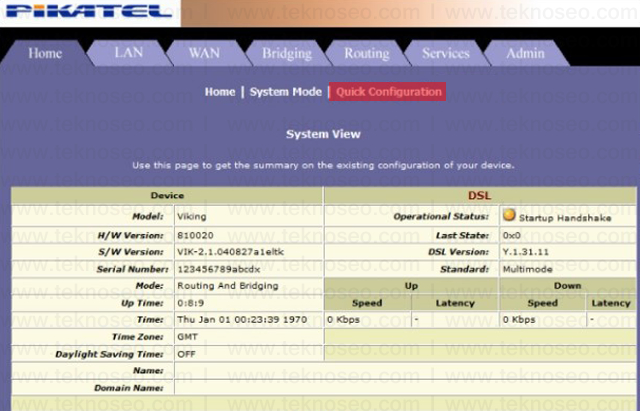Select the last state value 0x0
The image size is (640, 411).
[511, 235]
